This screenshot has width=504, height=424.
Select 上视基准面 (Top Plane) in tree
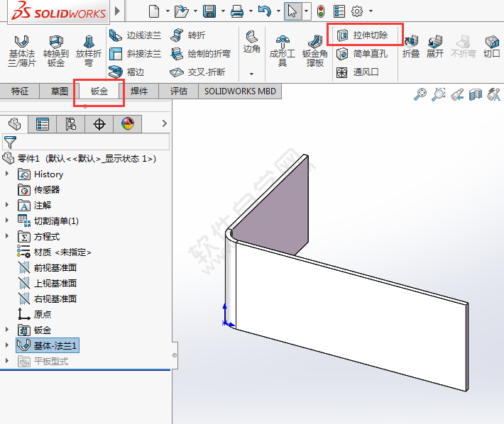pyautogui.click(x=48, y=283)
